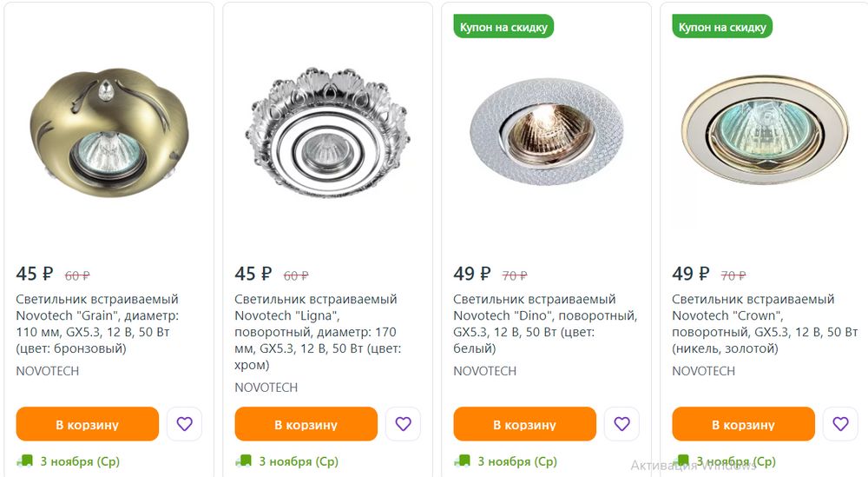Screen dimensions: 868x477
Task: Favorite the Novotech Ligna lamp
Action: click(x=403, y=424)
